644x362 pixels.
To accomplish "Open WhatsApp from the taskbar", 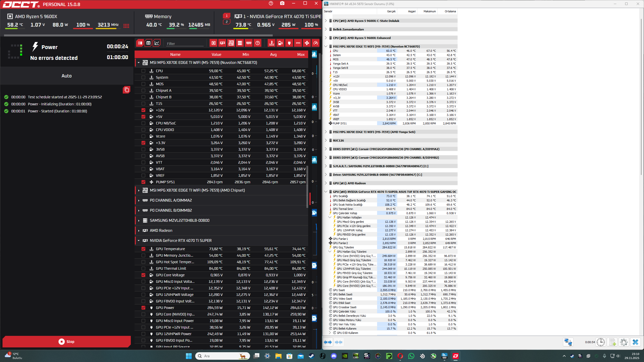I will (x=411, y=356).
